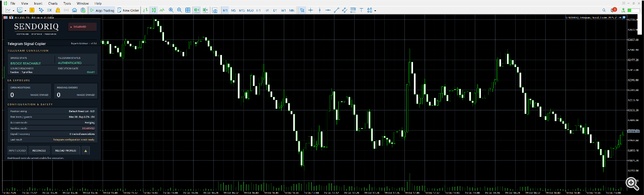Open the Insert menu

pos(38,3)
